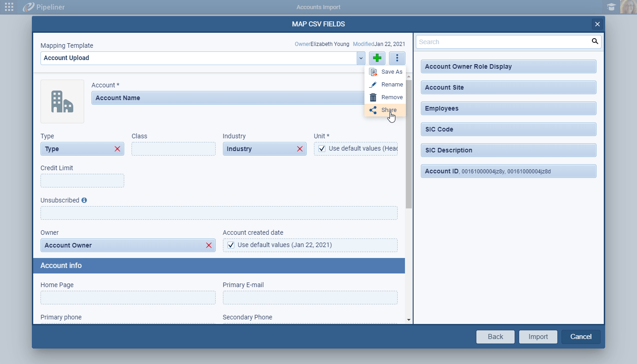Screen dimensions: 637x364
Task: Open the apps grid launcher icon
Action: click(x=9, y=7)
